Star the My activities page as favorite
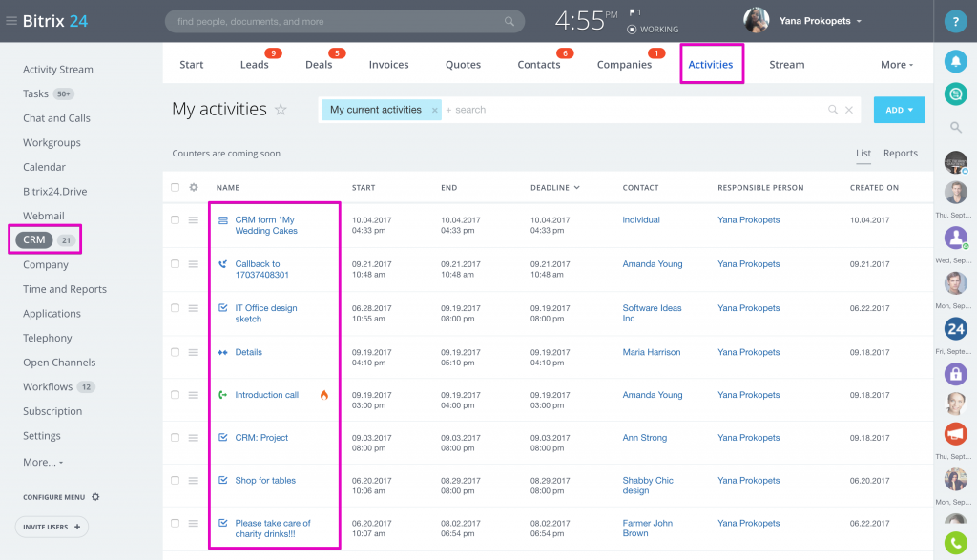The image size is (977, 560). 281,110
